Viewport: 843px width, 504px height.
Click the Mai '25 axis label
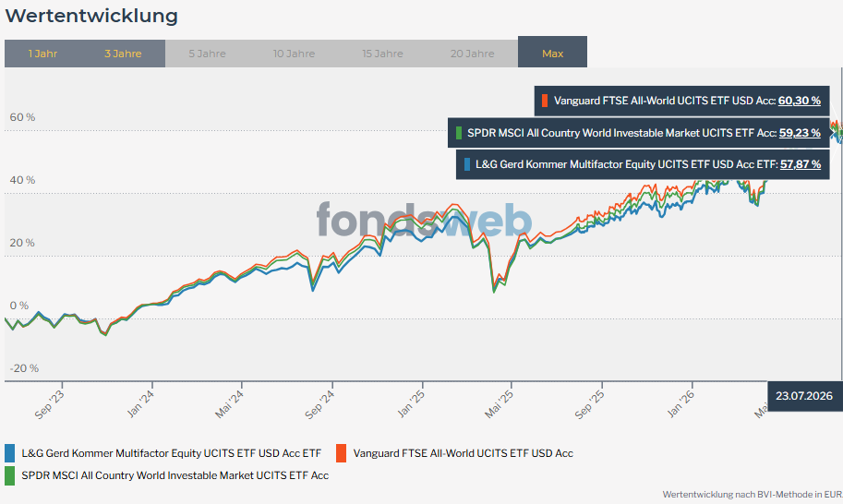tap(499, 404)
